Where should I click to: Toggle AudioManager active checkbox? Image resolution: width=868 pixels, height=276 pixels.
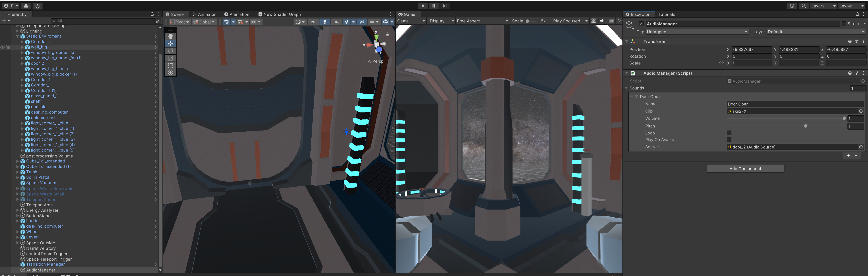[x=641, y=24]
